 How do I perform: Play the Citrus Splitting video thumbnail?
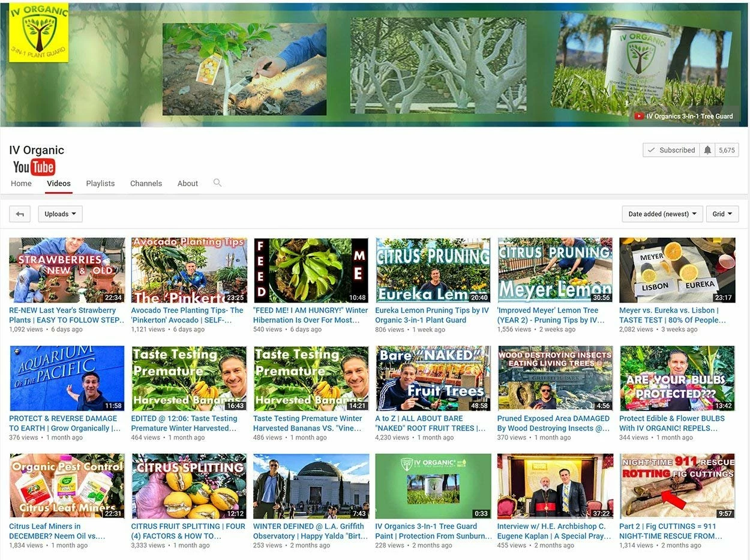pos(189,486)
